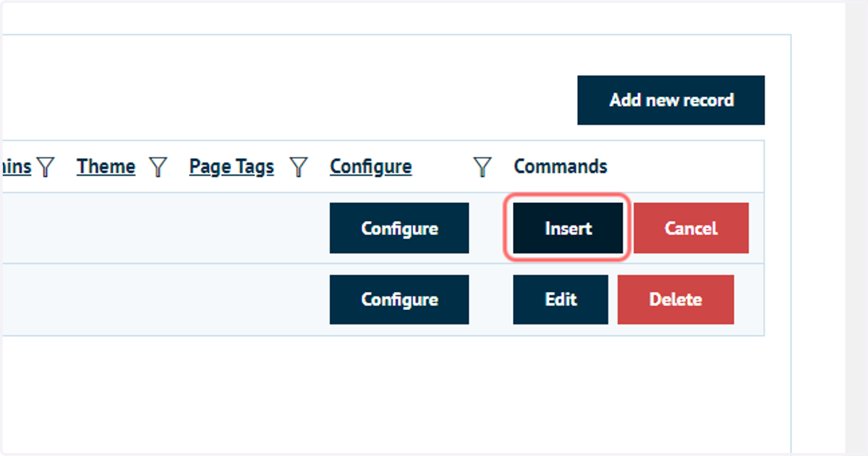Click the Insert button
This screenshot has width=868, height=456.
568,228
